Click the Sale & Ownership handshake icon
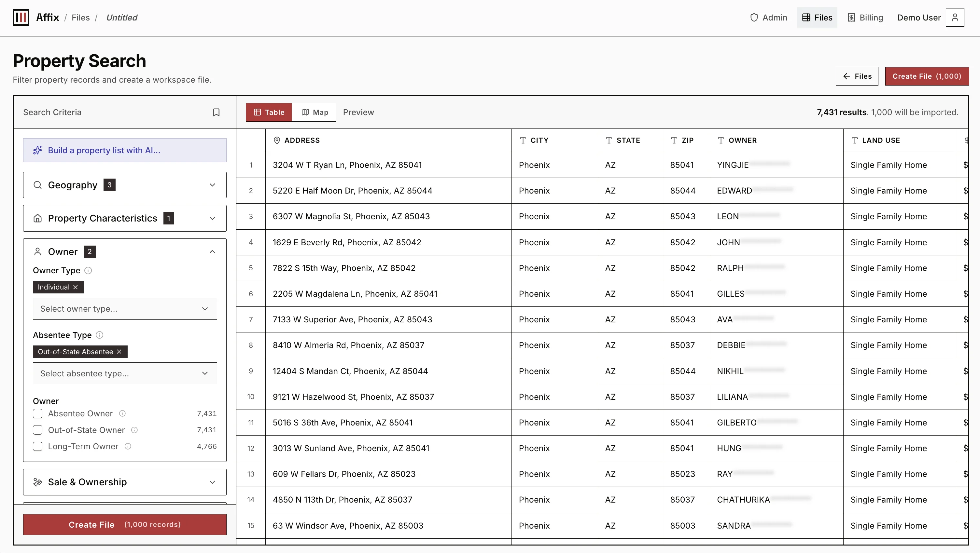Viewport: 980px width, 553px height. pos(38,482)
